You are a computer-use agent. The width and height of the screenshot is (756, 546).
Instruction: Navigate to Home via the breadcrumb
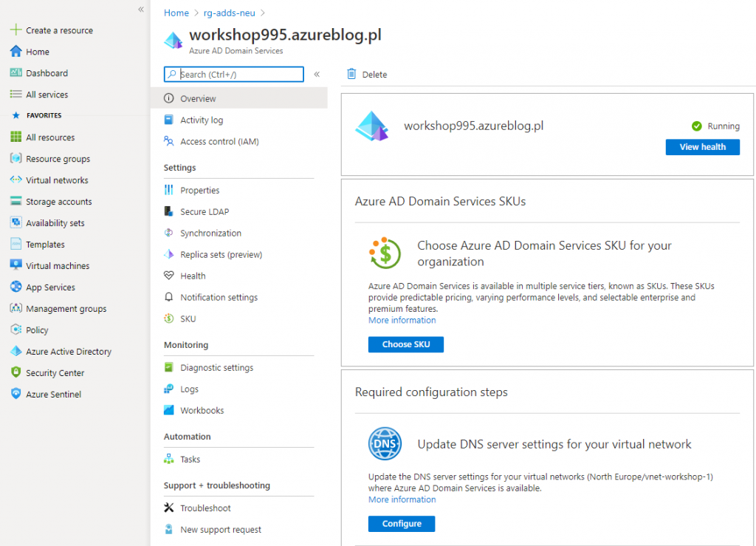click(176, 13)
